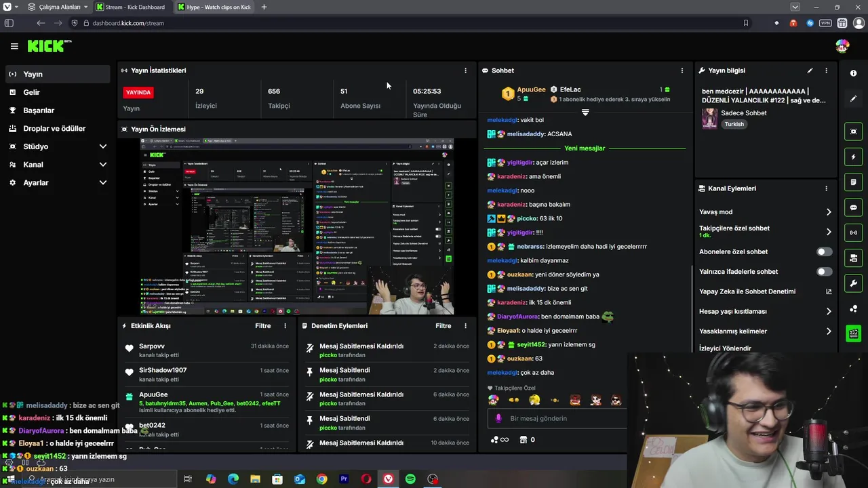Click Filtre in Denetim Eylemleri panel

[x=443, y=326]
